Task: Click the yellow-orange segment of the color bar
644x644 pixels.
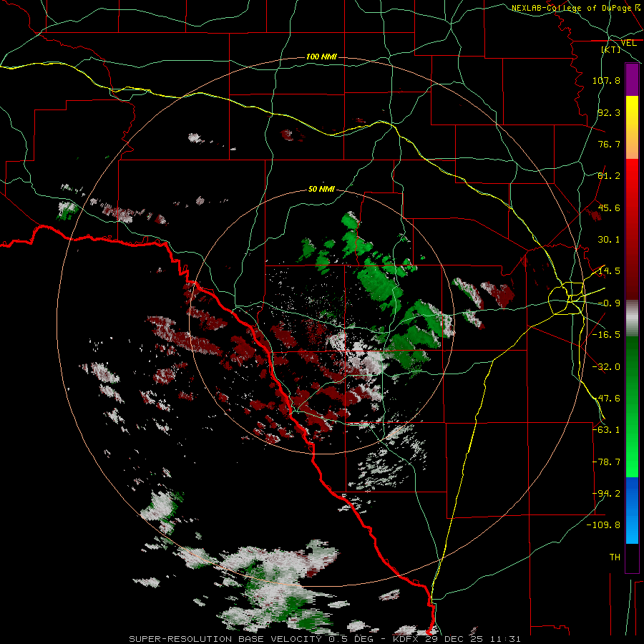Action: [632, 127]
